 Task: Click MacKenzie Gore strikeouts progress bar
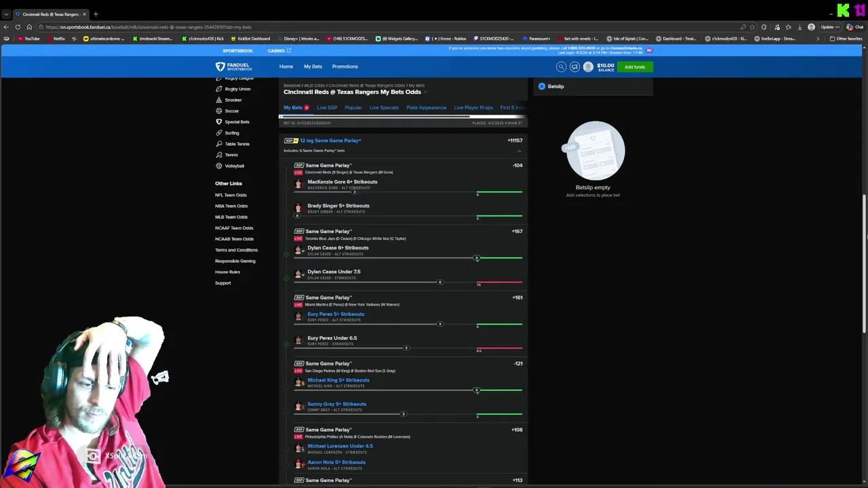pyautogui.click(x=408, y=192)
